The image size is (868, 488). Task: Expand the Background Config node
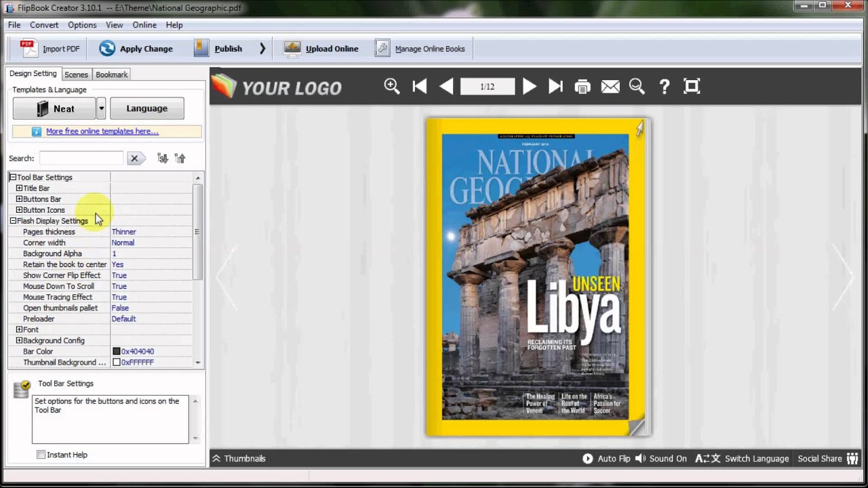pos(19,340)
